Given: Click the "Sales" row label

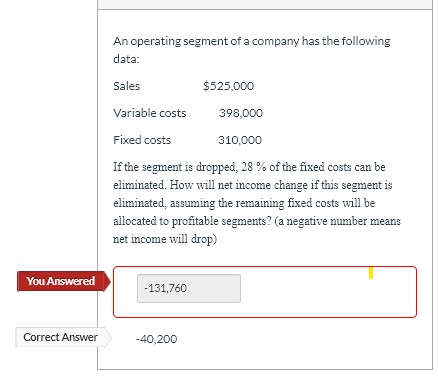Looking at the screenshot, I should coord(126,86).
